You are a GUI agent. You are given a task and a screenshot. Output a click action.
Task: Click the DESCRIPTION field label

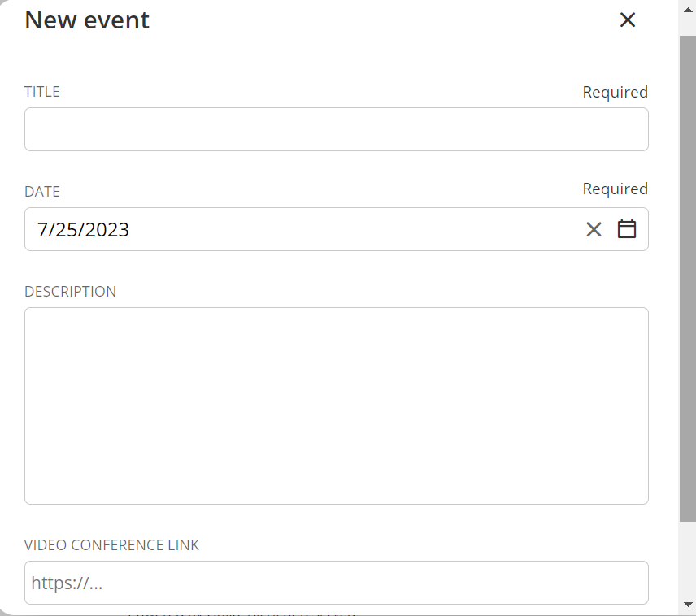coord(70,292)
